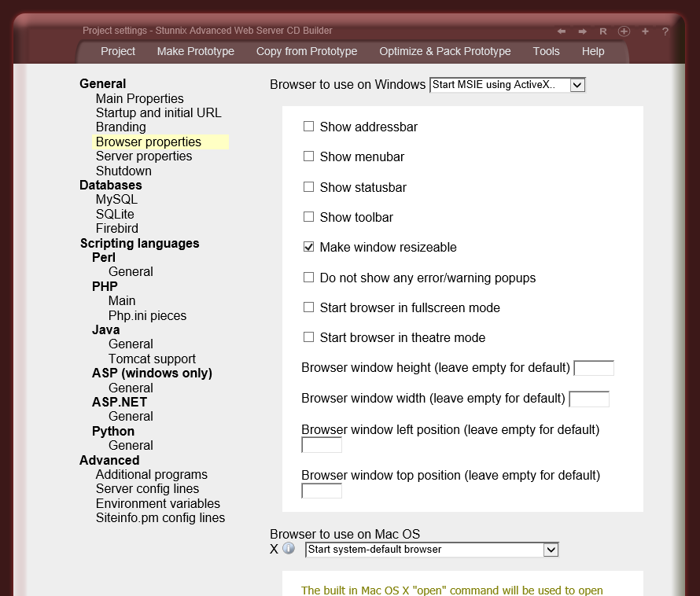Viewport: 700px width, 596px height.
Task: Click the circled plus icon in the title bar
Action: click(623, 30)
